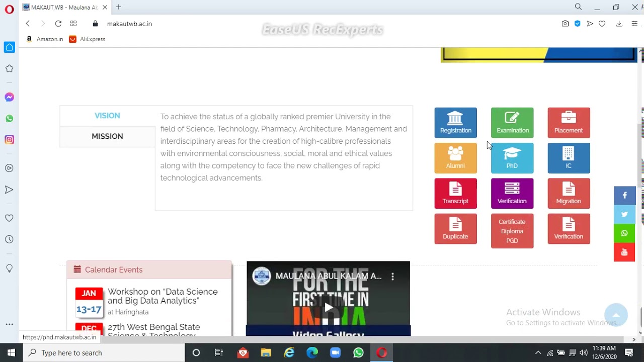Open Workshop on Data Science event
This screenshot has width=644, height=362.
coord(163,296)
